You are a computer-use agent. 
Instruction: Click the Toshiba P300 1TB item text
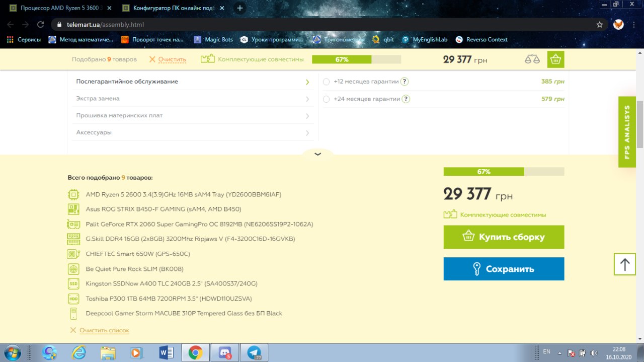[x=169, y=299]
